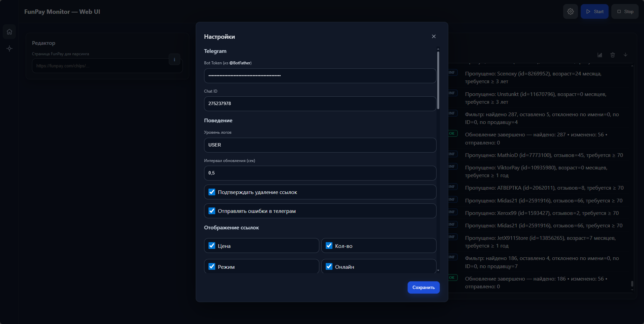The height and width of the screenshot is (324, 644).
Task: Click the info icon beside the FunPay URL field
Action: 174,60
